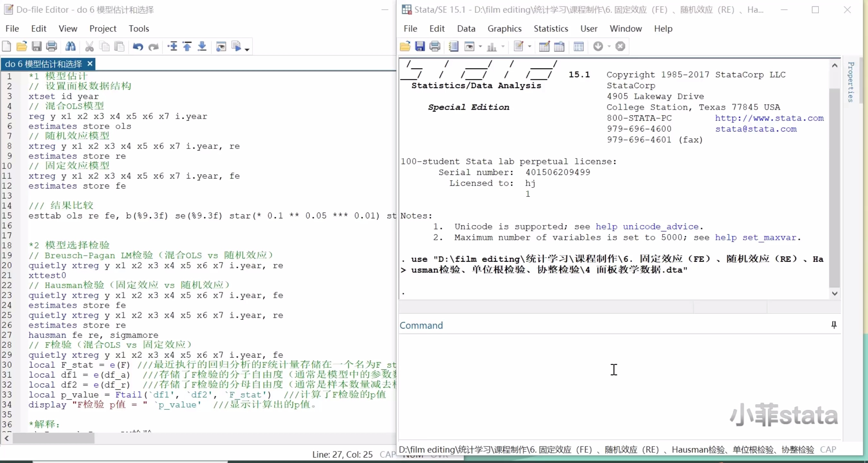Open the Data Editor (Browse) icon
This screenshot has height=463, width=868.
[559, 46]
